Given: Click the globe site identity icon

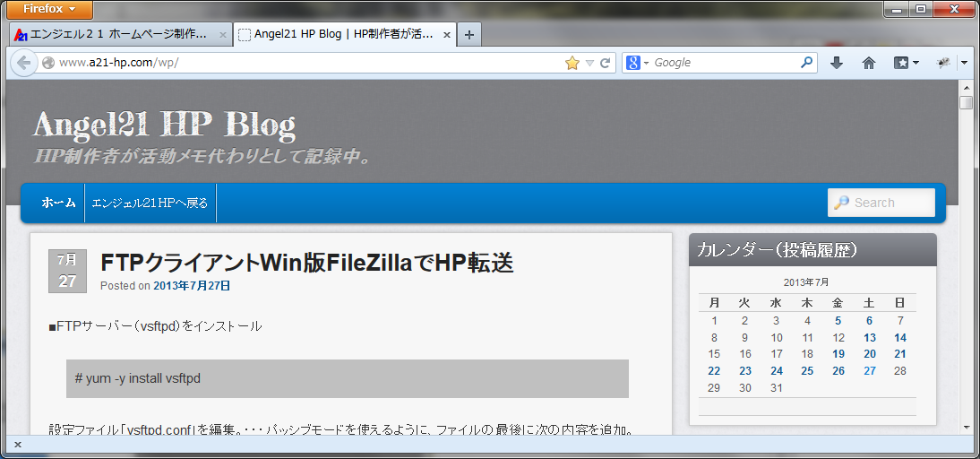Looking at the screenshot, I should point(48,63).
